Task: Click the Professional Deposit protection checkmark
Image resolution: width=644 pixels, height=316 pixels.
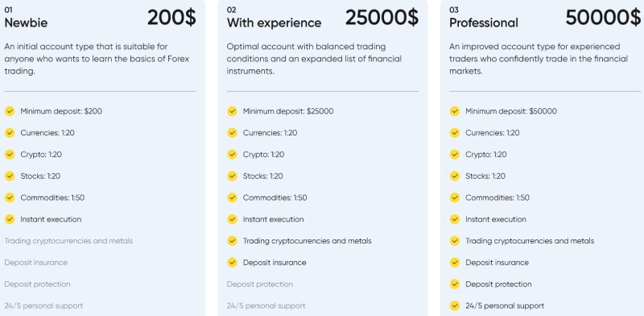Action: (x=454, y=284)
